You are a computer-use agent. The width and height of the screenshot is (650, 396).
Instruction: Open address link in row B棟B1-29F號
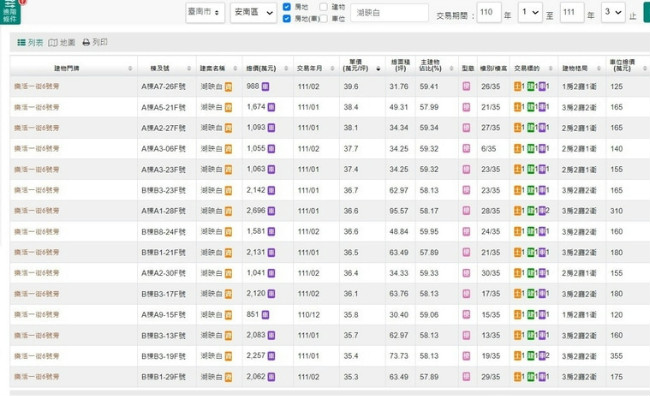click(x=36, y=377)
